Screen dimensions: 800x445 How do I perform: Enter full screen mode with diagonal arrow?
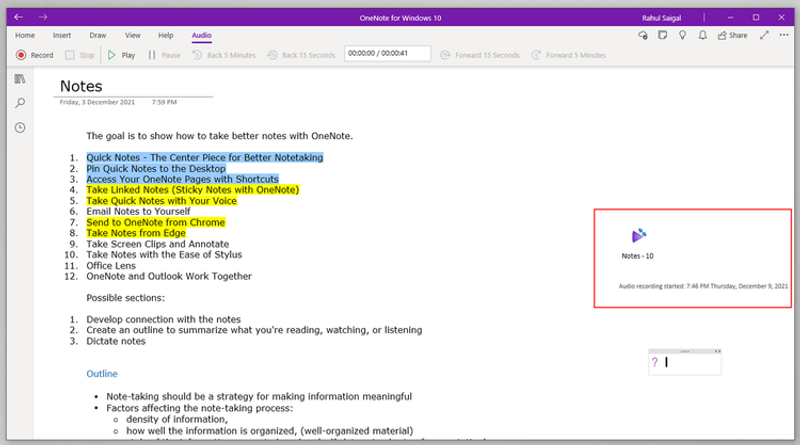[x=764, y=35]
